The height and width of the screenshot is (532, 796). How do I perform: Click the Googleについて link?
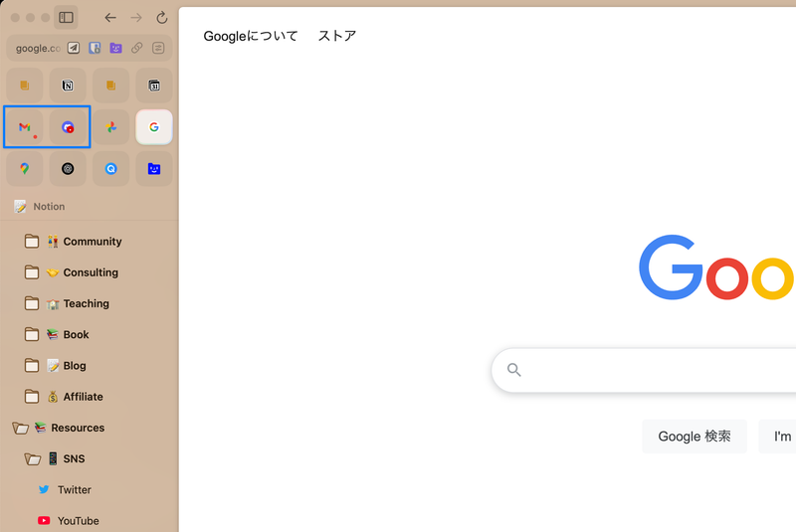(251, 36)
